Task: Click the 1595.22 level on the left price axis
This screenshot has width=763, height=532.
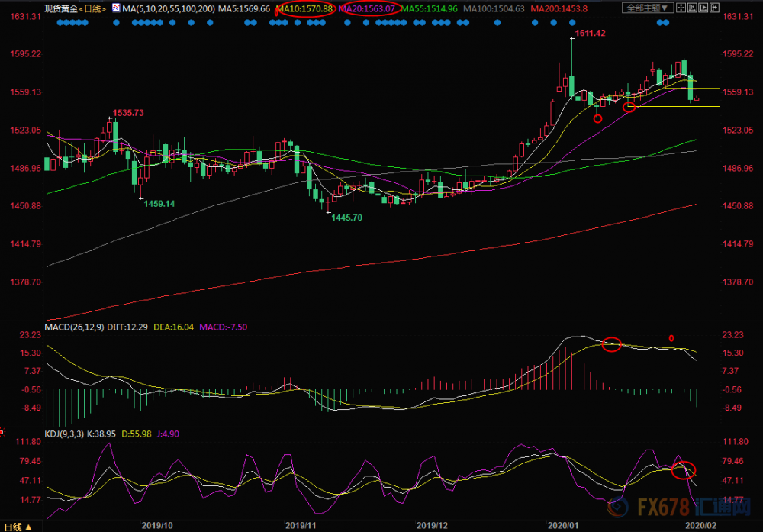Action: [26, 54]
